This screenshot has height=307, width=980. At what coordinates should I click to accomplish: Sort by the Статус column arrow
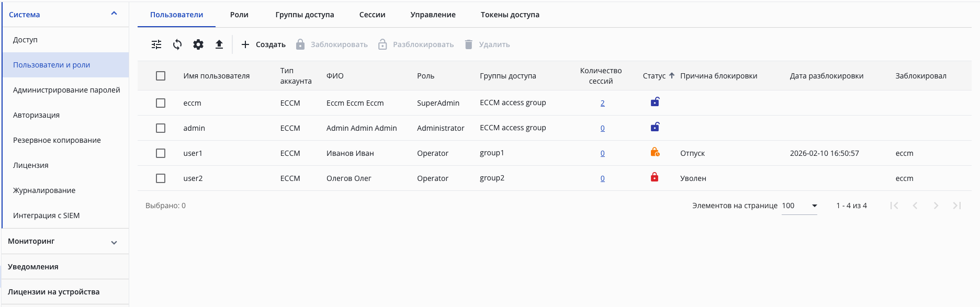(672, 75)
